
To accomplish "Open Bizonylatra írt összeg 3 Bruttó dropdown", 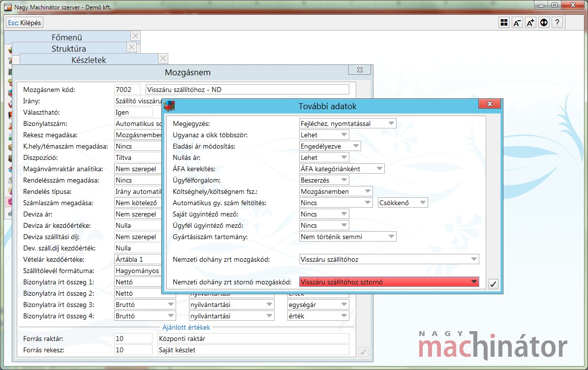I will [x=145, y=305].
